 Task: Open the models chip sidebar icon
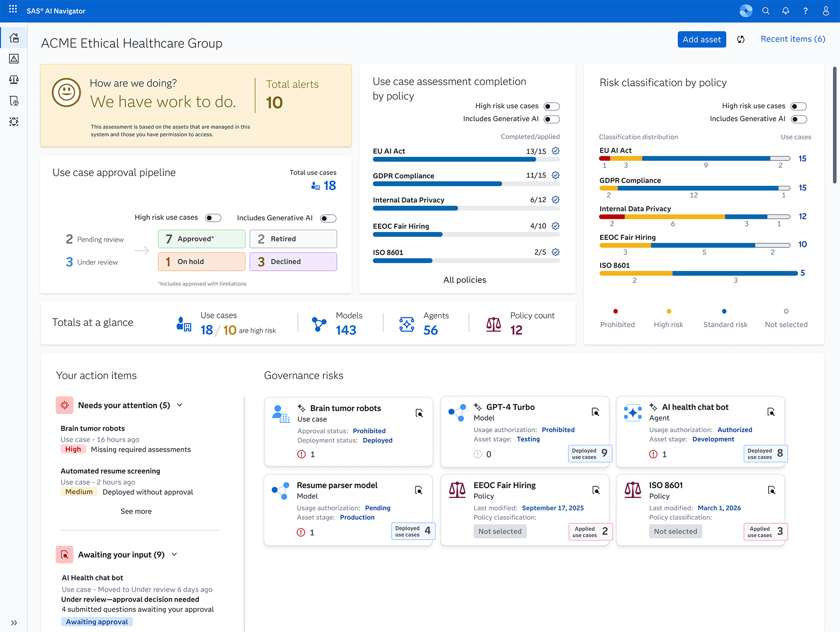[x=14, y=122]
